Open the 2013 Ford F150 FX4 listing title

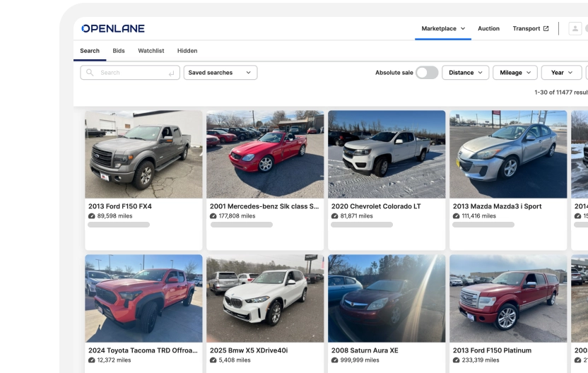(120, 206)
